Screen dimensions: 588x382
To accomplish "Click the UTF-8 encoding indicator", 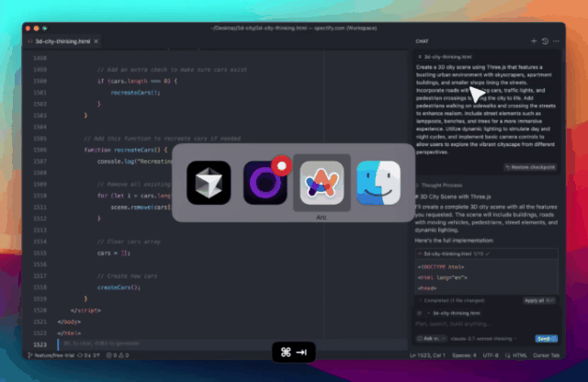I will (x=490, y=355).
